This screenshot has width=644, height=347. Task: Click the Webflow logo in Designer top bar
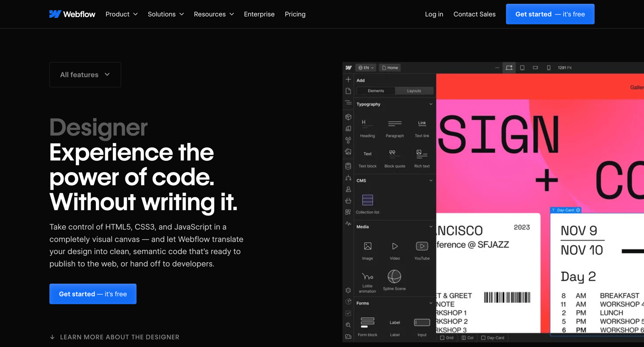click(x=348, y=68)
